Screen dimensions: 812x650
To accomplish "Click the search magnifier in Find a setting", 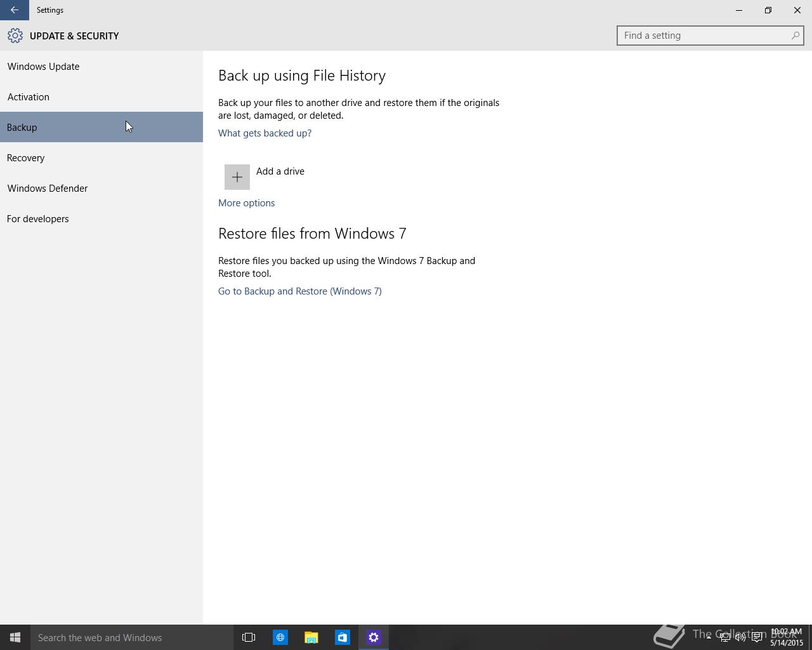I will click(x=795, y=36).
